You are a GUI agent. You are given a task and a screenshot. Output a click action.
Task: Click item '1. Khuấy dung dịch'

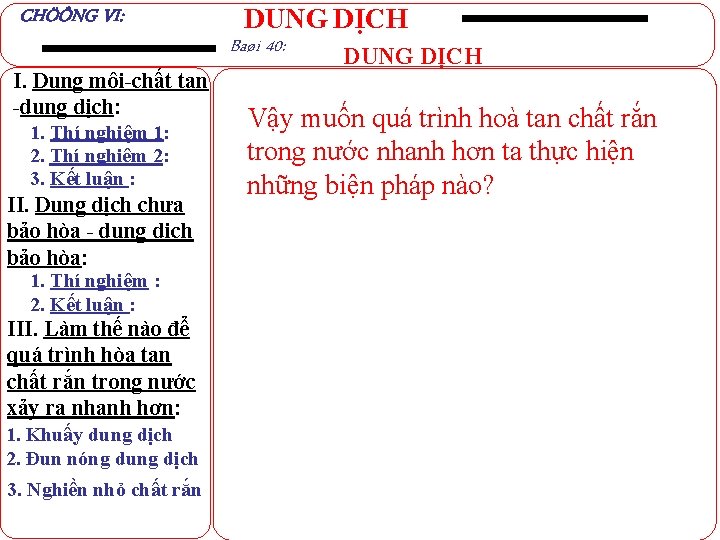point(90,435)
